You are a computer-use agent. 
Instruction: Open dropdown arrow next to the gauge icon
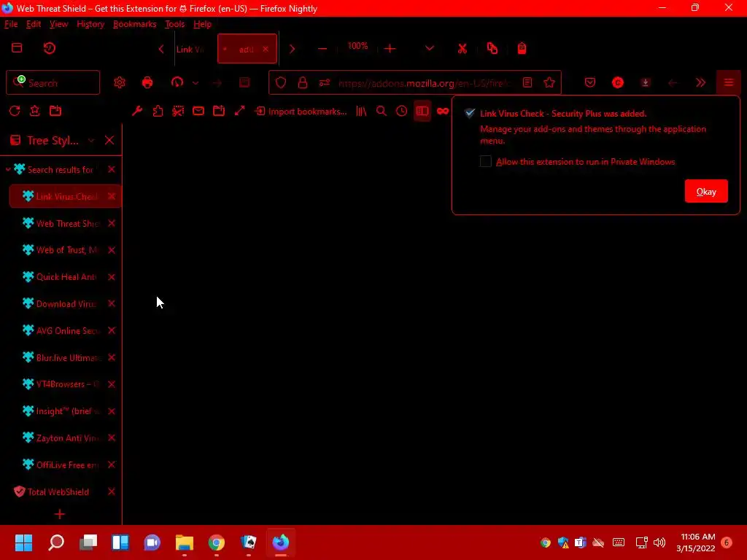pos(196,83)
